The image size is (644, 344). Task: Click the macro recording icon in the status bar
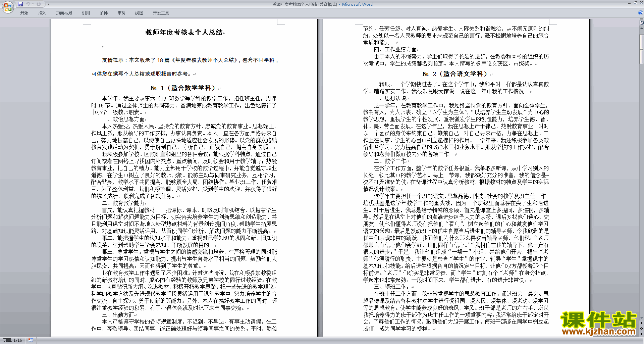pyautogui.click(x=31, y=340)
